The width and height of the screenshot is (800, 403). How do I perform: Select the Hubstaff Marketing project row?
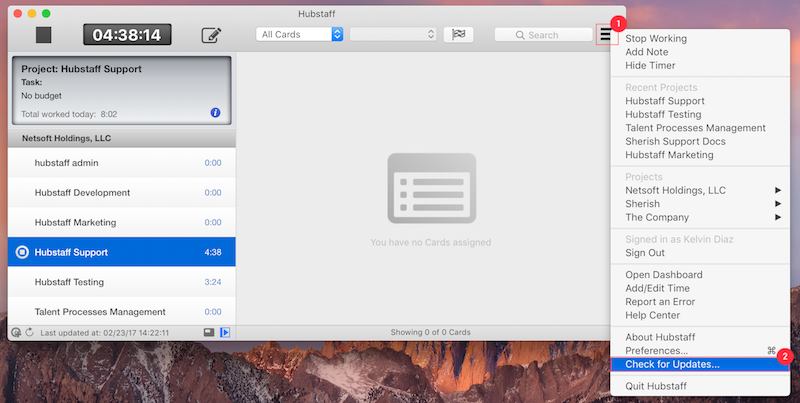(x=121, y=222)
